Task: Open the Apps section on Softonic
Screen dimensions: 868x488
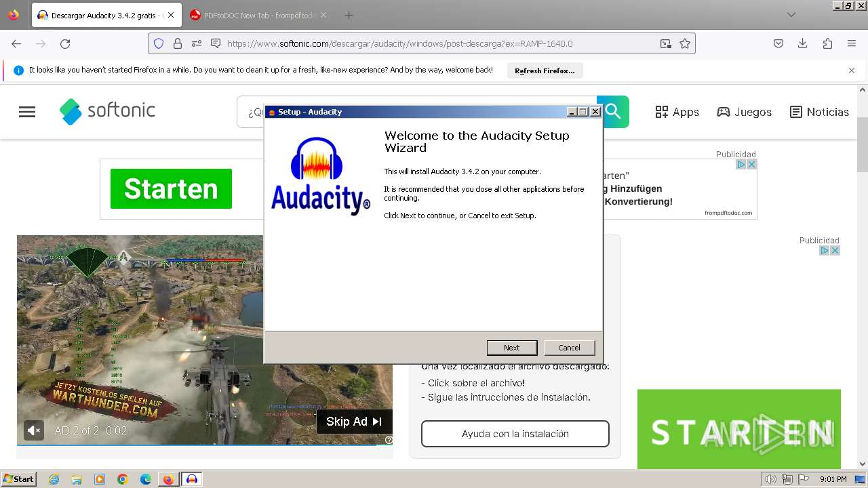Action: pos(677,112)
